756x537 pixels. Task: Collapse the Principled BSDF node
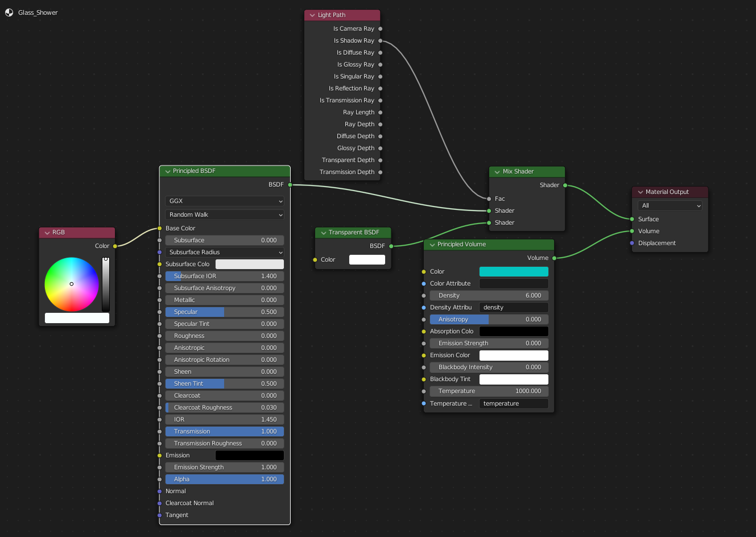168,171
